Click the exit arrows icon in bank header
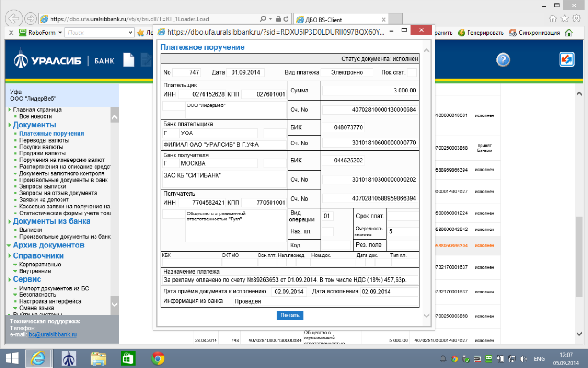Viewport: 588px width, 368px height. point(566,60)
